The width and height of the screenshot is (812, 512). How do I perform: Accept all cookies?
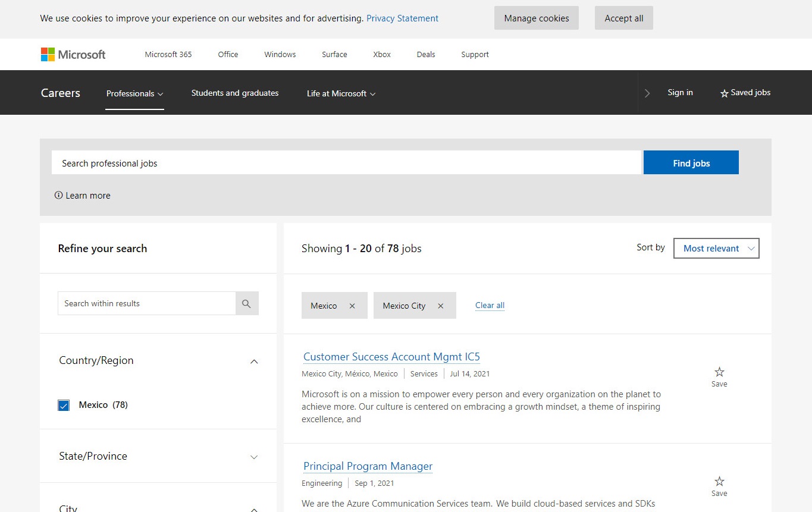click(623, 18)
